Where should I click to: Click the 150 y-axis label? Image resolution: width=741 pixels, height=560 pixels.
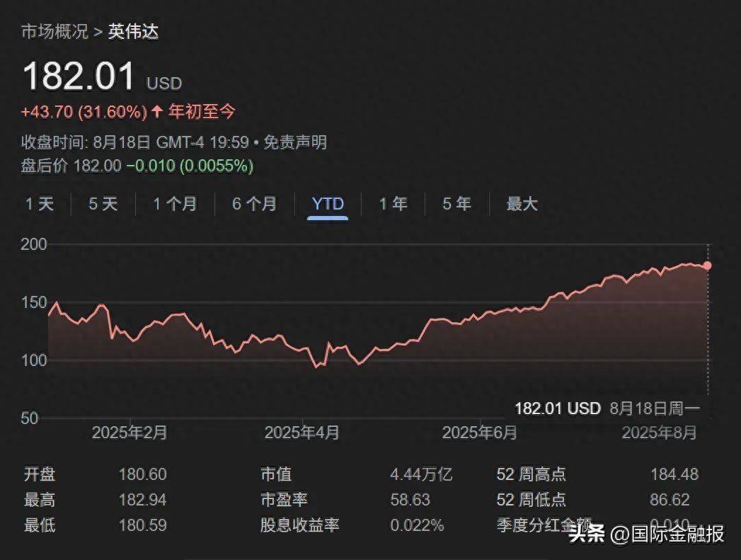point(33,302)
